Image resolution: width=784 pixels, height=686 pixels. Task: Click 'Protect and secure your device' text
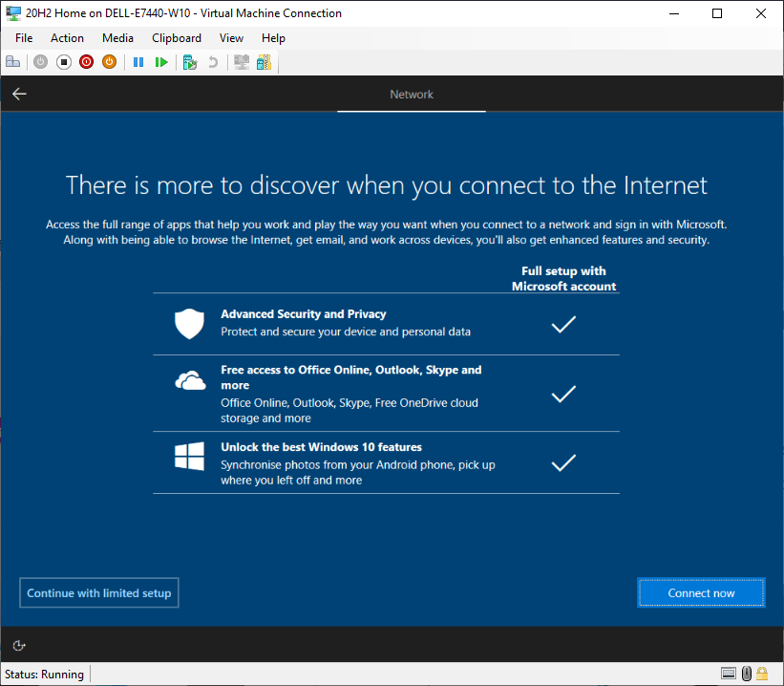click(x=346, y=332)
